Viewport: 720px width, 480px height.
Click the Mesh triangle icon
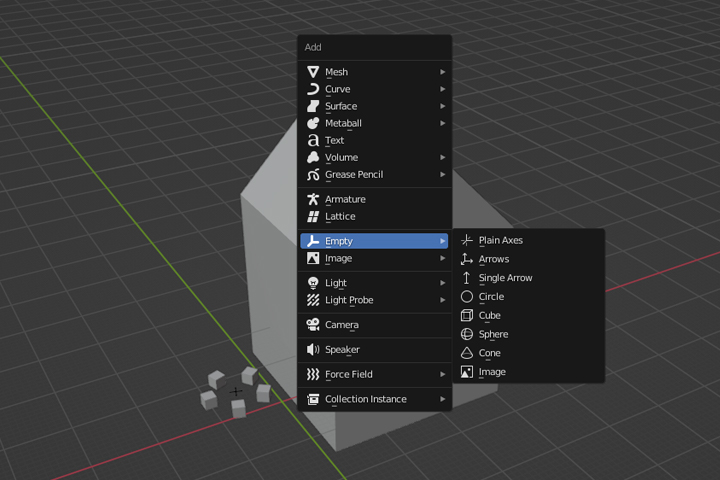pyautogui.click(x=313, y=72)
